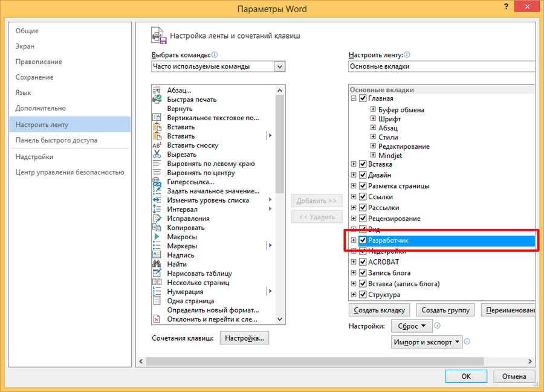
Task: Open the Общие options category
Action: point(70,31)
